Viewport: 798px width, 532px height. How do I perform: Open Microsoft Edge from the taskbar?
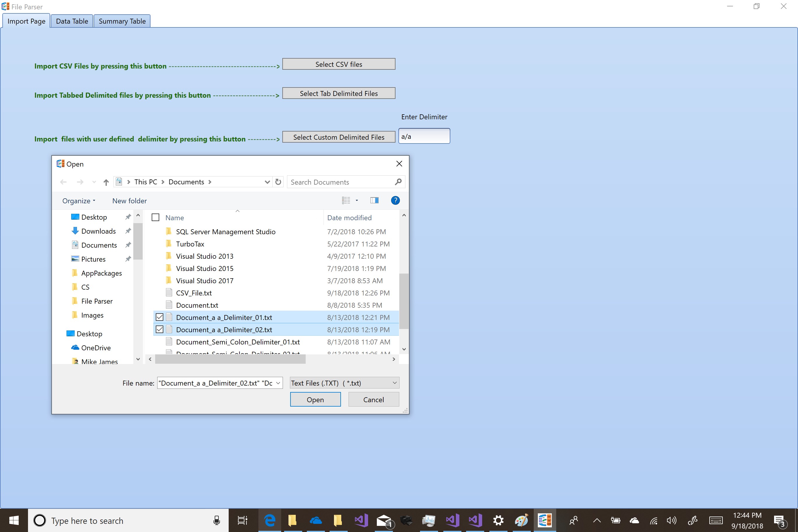(x=270, y=520)
